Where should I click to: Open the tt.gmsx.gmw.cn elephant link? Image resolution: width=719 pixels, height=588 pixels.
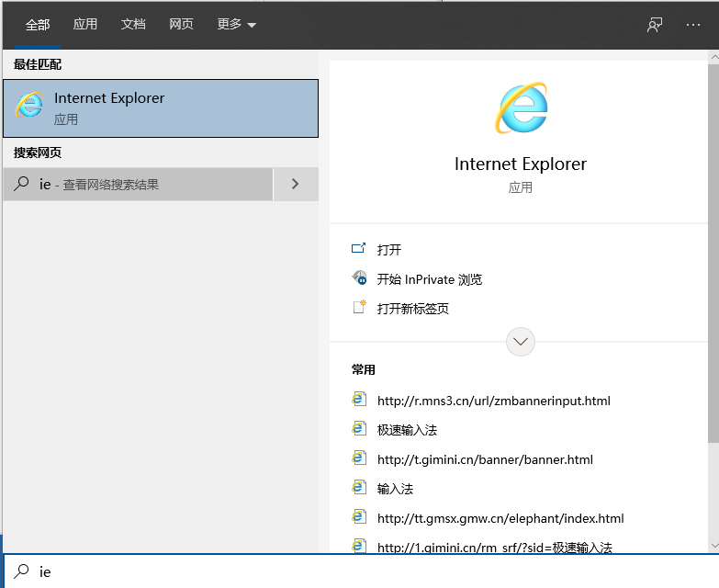click(500, 518)
